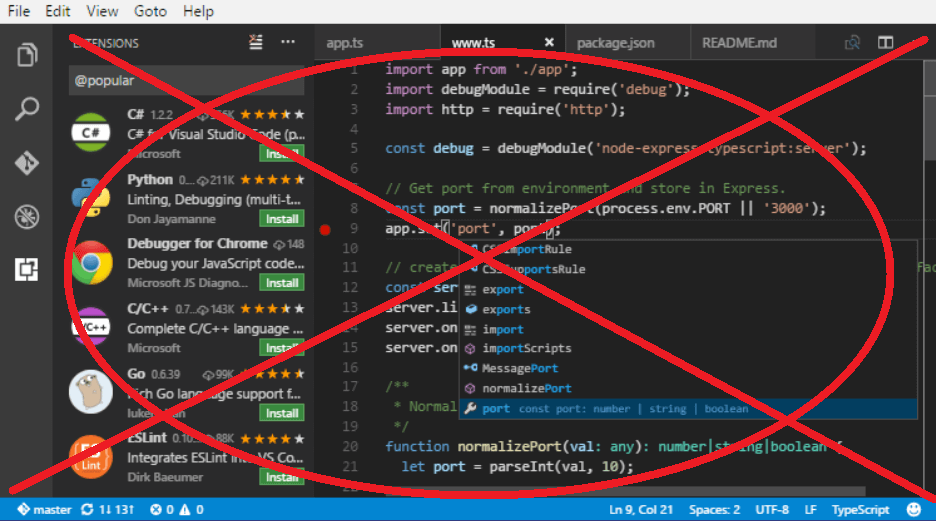Click the Go gopher extension logo
Viewport: 936px width, 521px height.
pos(91,392)
